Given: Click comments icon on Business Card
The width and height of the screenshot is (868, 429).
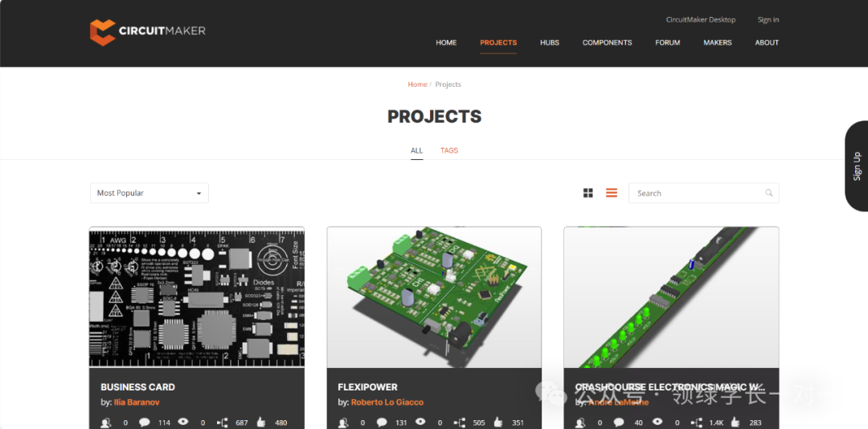Looking at the screenshot, I should pos(145,423).
